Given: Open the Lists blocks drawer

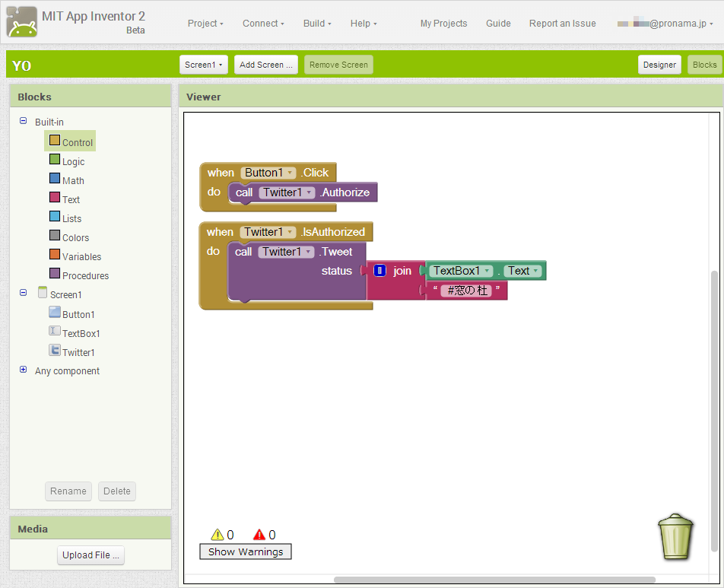Looking at the screenshot, I should (71, 218).
